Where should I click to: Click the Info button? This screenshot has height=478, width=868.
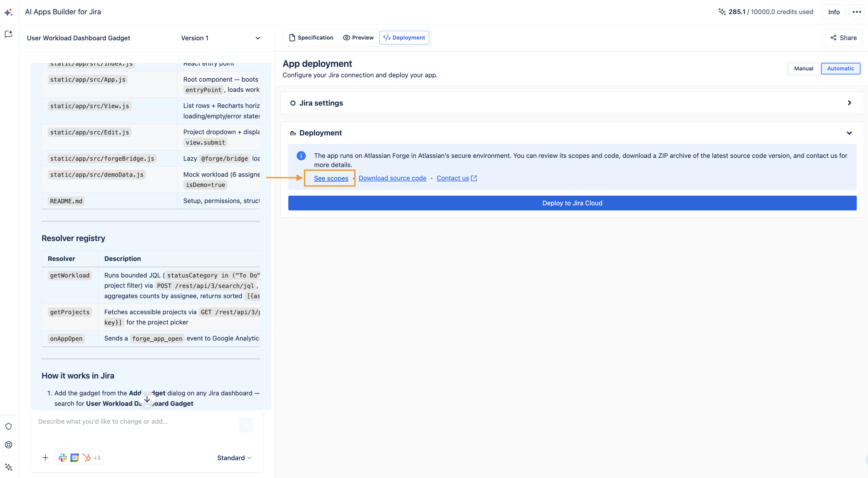(834, 12)
